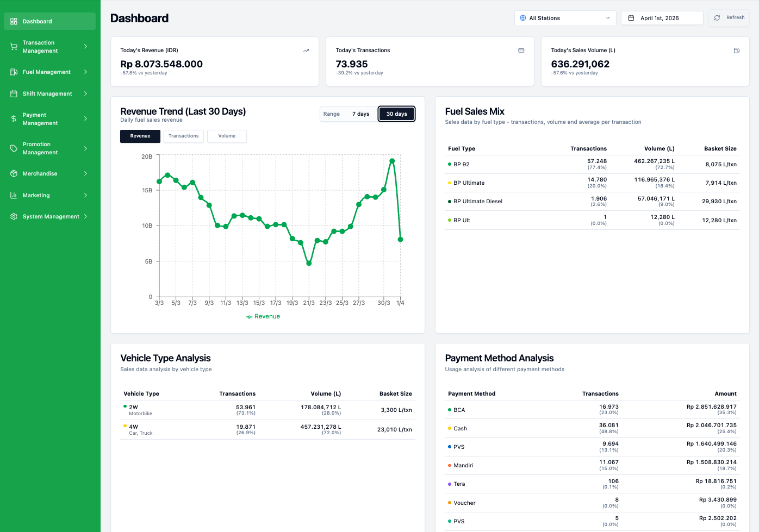759x532 pixels.
Task: Expand System Management submenu chevron
Action: coord(85,216)
